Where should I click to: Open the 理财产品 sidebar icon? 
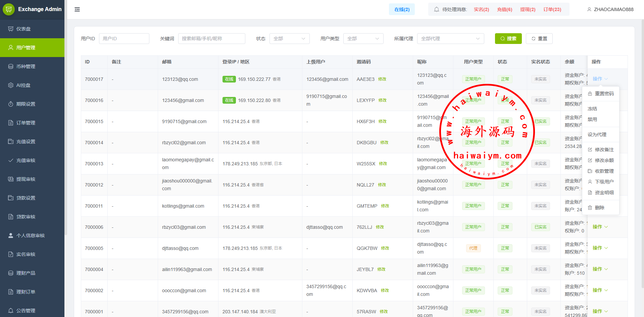[11, 273]
